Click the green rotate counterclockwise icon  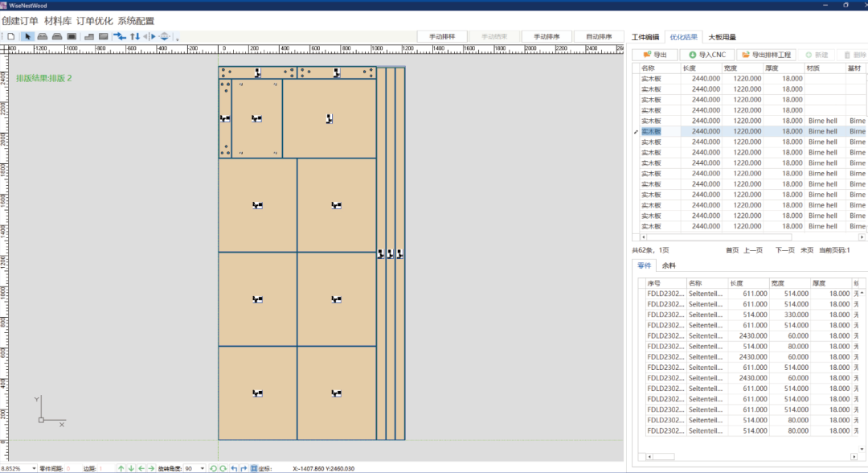(214, 468)
